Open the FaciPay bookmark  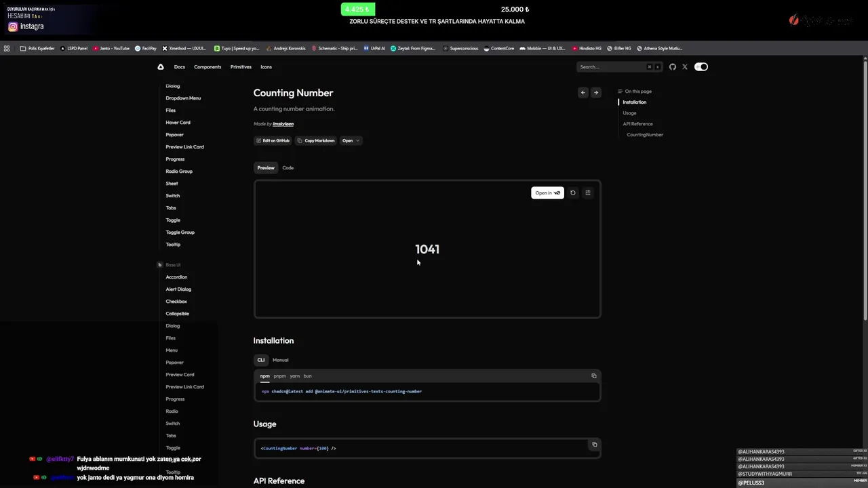146,48
